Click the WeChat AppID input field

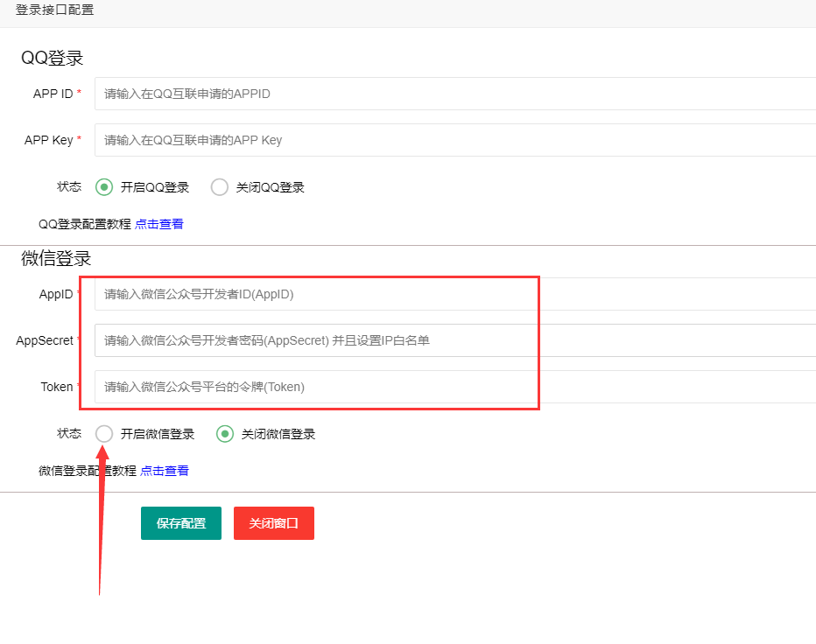(454, 294)
